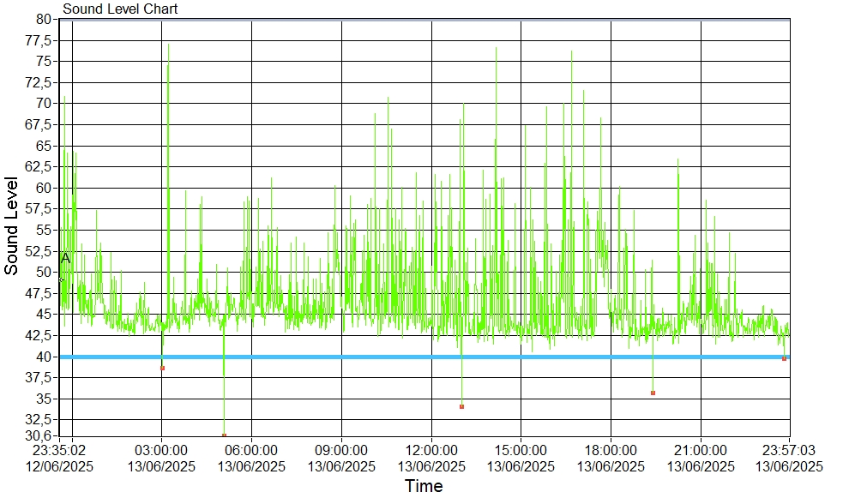849x504 pixels.
Task: Click the vertical 'Sound Level' axis label
Action: click(12, 225)
